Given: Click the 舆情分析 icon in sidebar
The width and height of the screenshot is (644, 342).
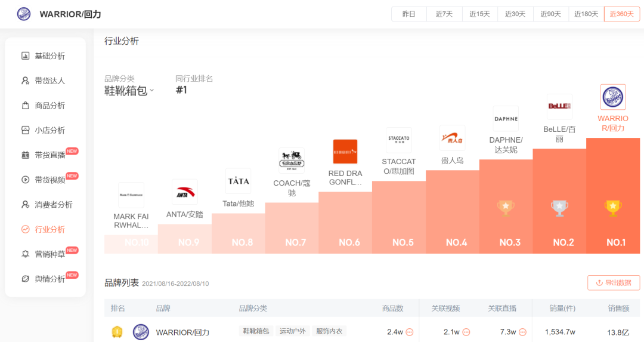Looking at the screenshot, I should [26, 279].
